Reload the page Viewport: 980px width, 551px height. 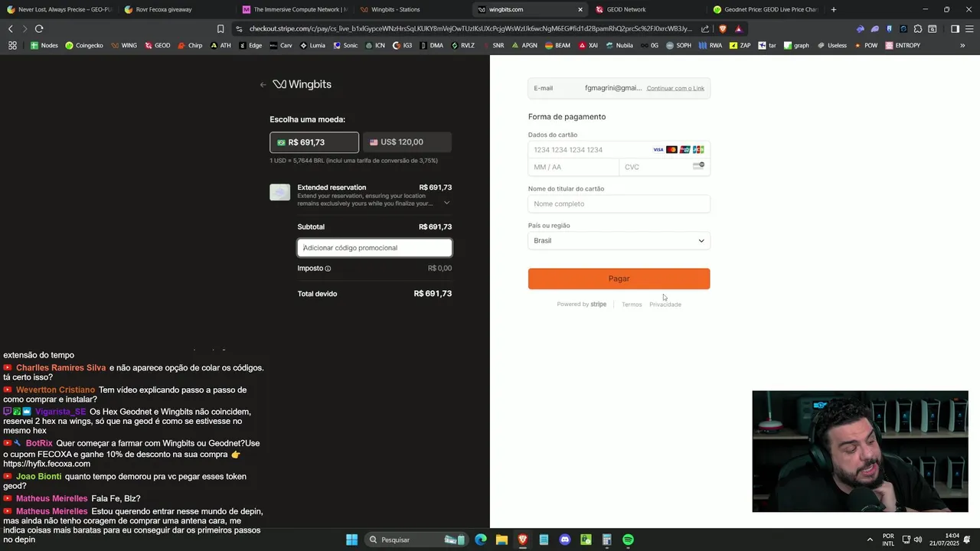coord(39,29)
